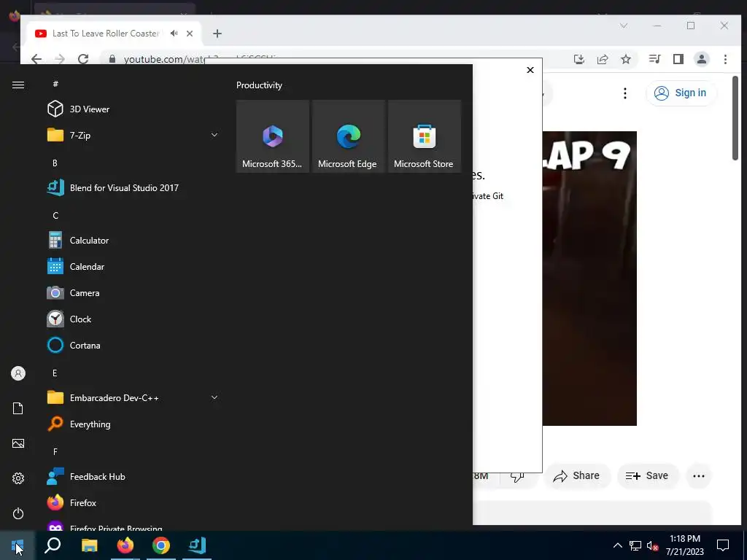
Task: Open more actions ellipsis under video
Action: coord(699,475)
